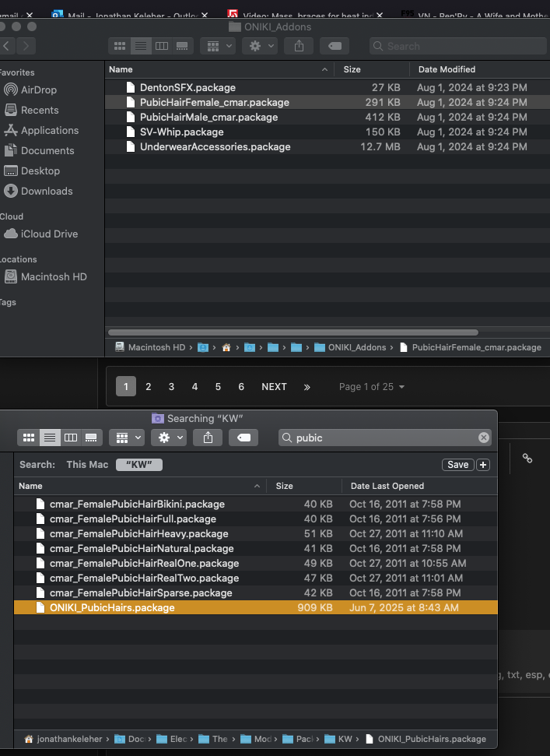Select DentonSFX.package file
The height and width of the screenshot is (756, 550).
pos(328,87)
